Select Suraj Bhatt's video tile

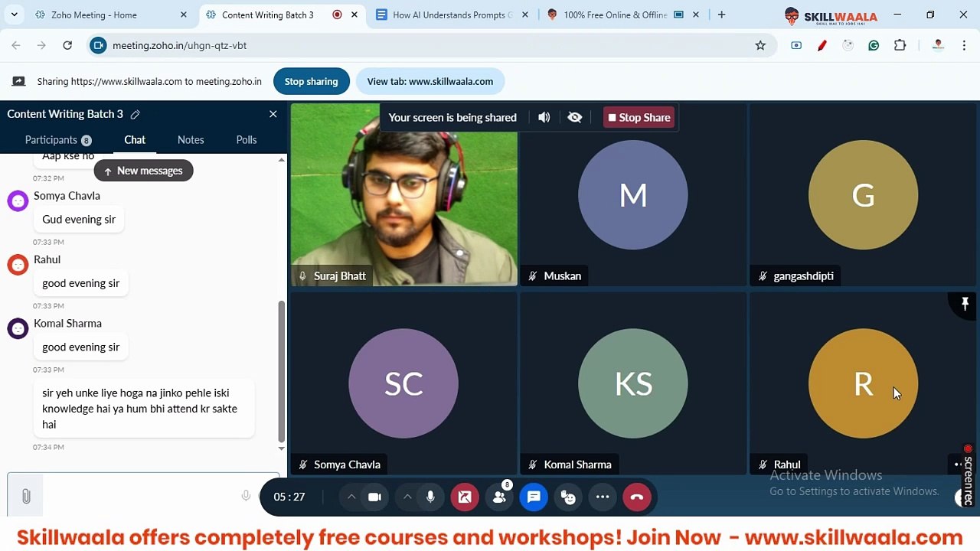point(403,195)
